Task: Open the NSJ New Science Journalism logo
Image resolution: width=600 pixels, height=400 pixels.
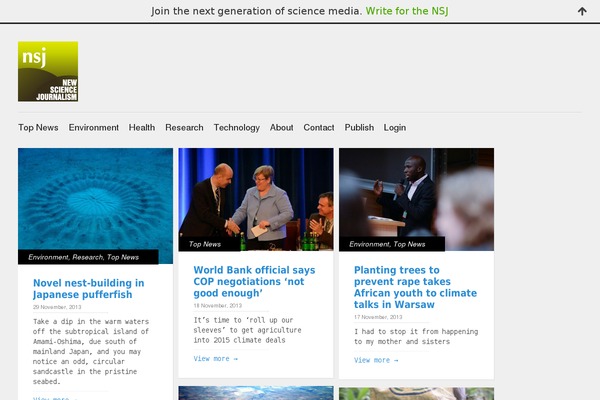Action: (x=48, y=71)
